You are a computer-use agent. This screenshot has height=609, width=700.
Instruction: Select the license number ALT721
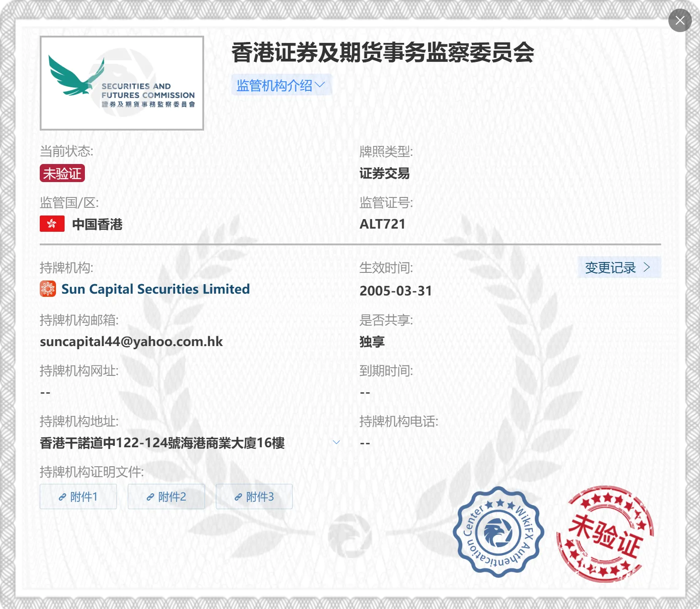[383, 224]
